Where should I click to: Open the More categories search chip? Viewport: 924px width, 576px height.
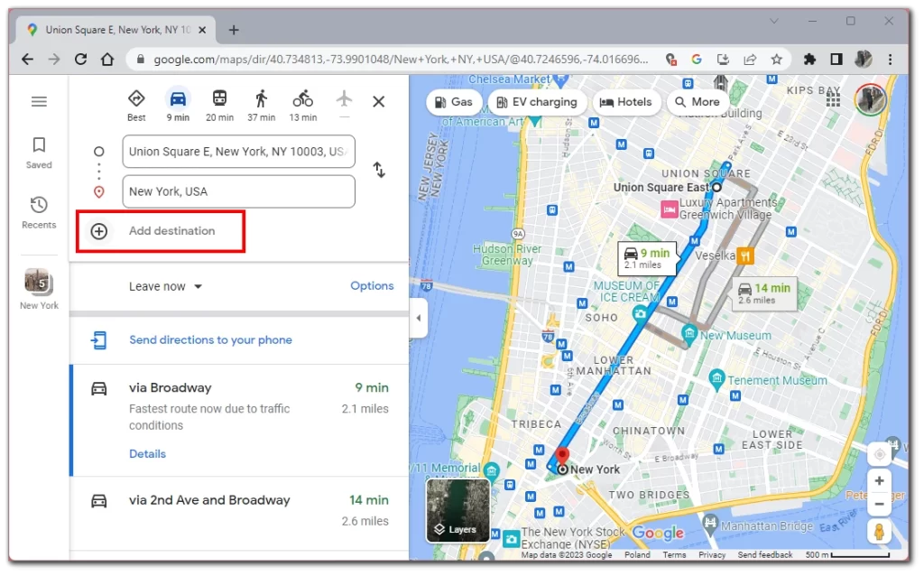pos(698,102)
